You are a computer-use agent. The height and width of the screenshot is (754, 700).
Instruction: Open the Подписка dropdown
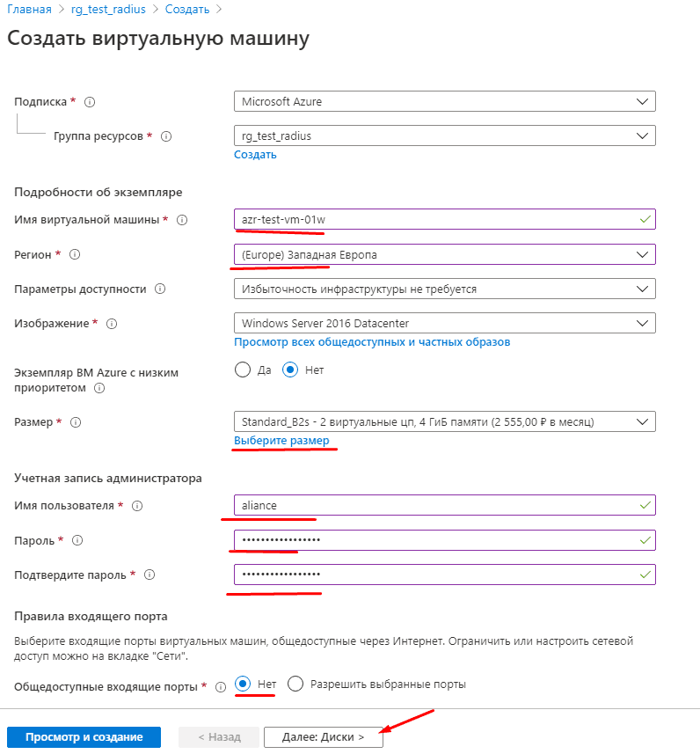click(x=444, y=101)
